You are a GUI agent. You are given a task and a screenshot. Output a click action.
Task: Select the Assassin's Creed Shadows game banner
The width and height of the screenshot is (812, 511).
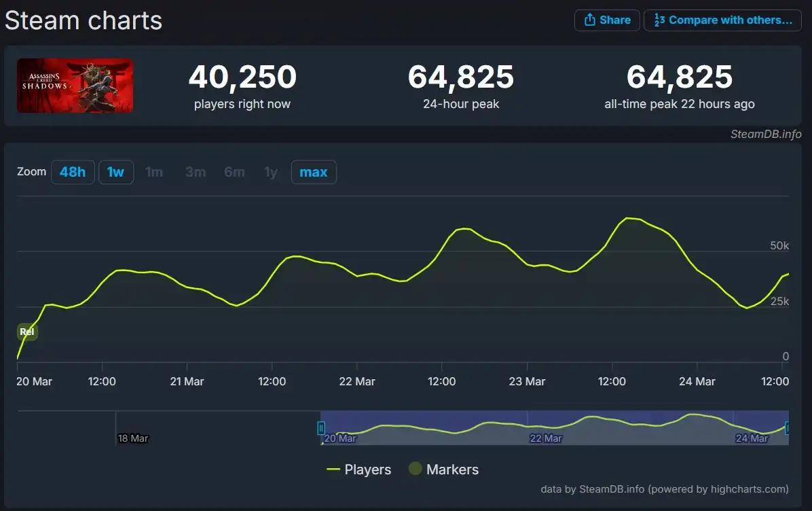pos(75,85)
